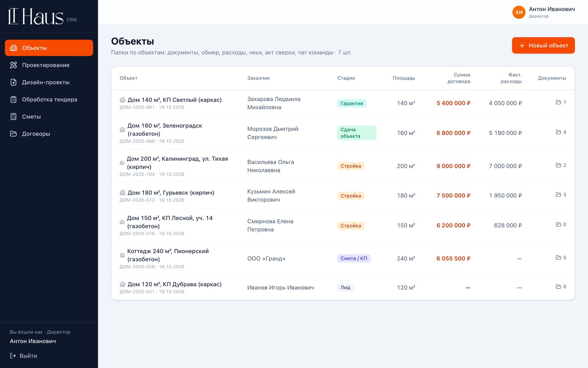Open object Дом 180 м², Гурьевск (кирпич)
This screenshot has width=588, height=368.
tap(171, 193)
